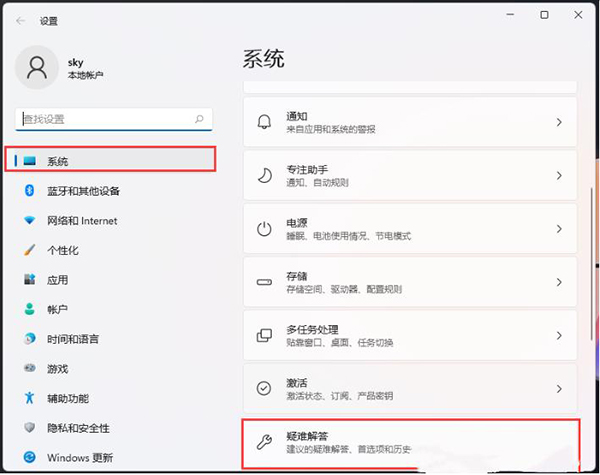
Task: Click the 本地帐户 label
Action: point(85,75)
